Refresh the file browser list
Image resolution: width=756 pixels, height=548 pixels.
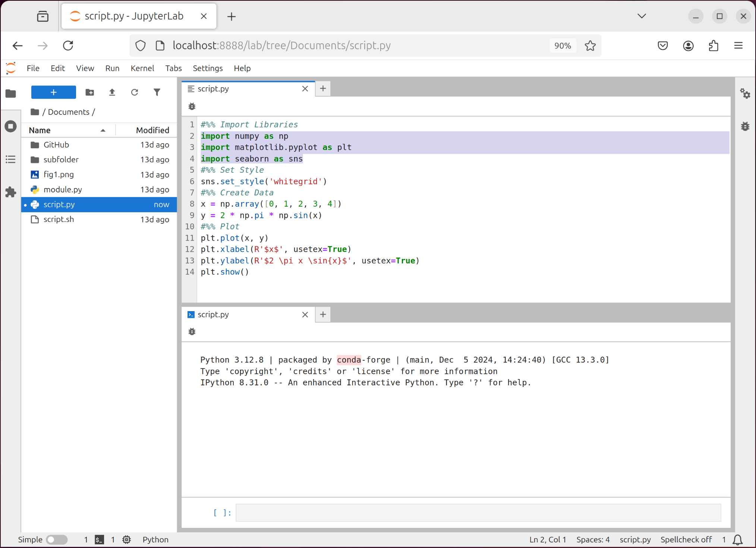click(x=135, y=92)
